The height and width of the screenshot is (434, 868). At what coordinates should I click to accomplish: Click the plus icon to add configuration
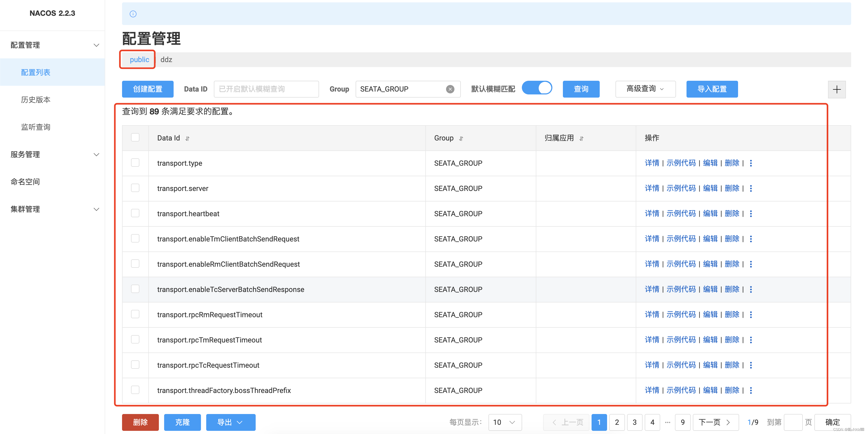click(x=836, y=89)
